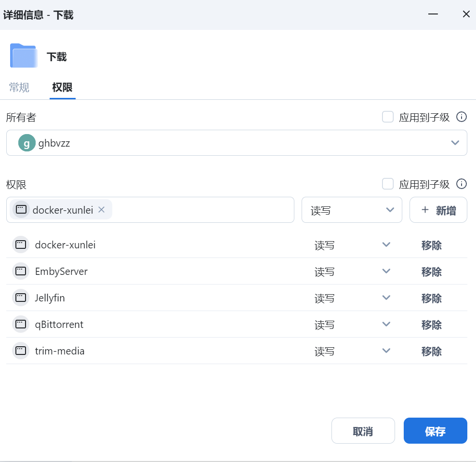Click 移除 for the qBittorrent row
This screenshot has height=462, width=476.
431,325
